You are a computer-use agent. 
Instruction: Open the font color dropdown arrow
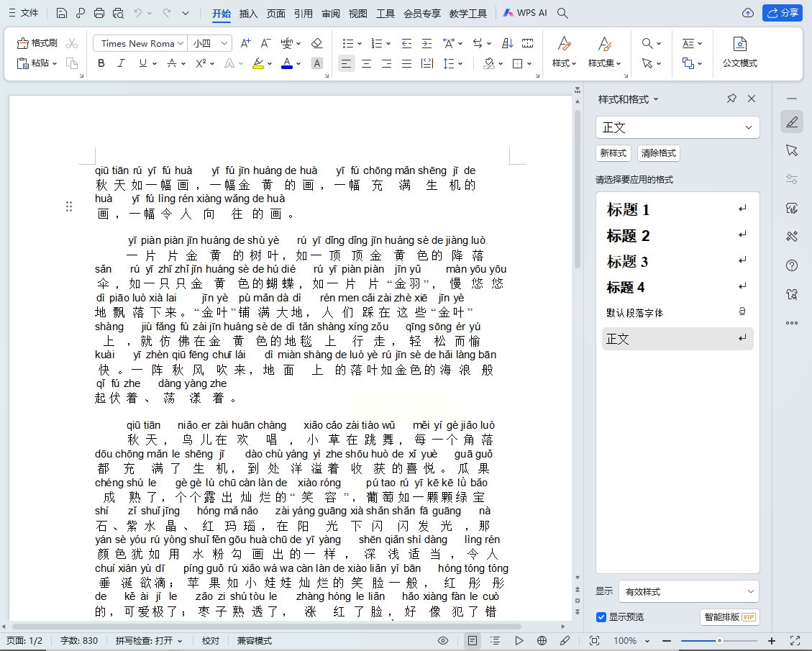pyautogui.click(x=298, y=64)
